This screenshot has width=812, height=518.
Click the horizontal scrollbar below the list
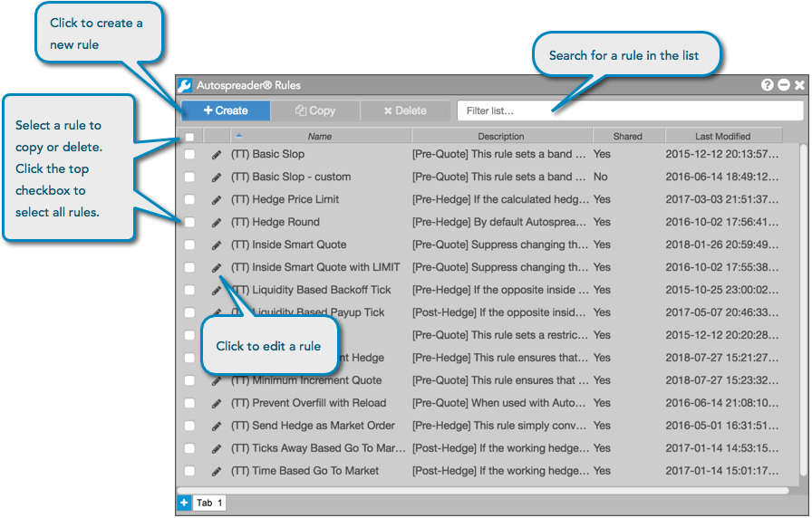tap(483, 490)
